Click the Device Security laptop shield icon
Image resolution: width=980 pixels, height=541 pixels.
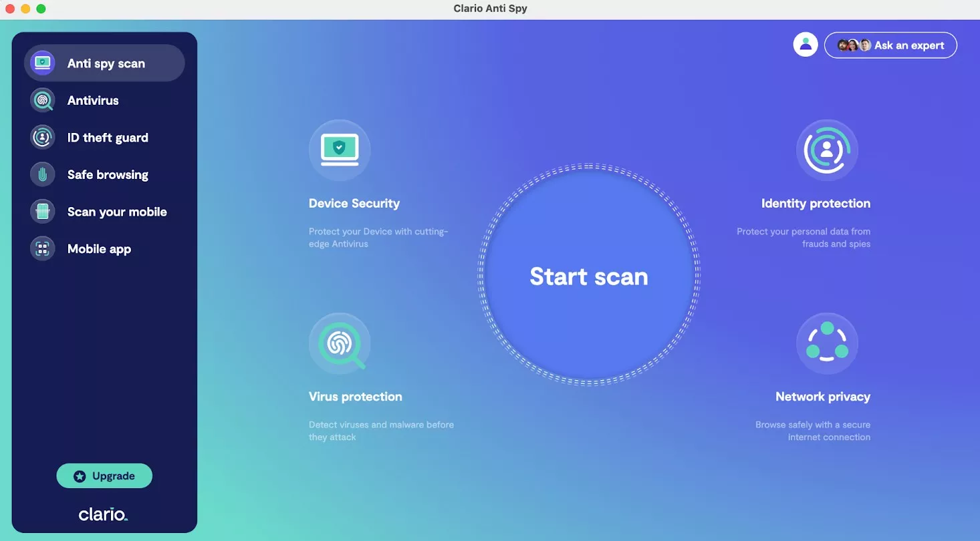340,150
